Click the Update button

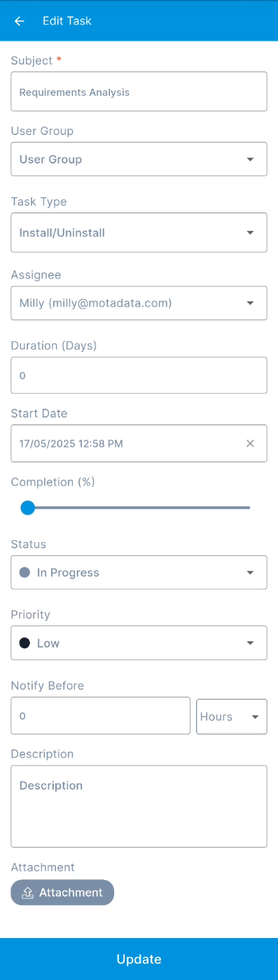tap(139, 959)
